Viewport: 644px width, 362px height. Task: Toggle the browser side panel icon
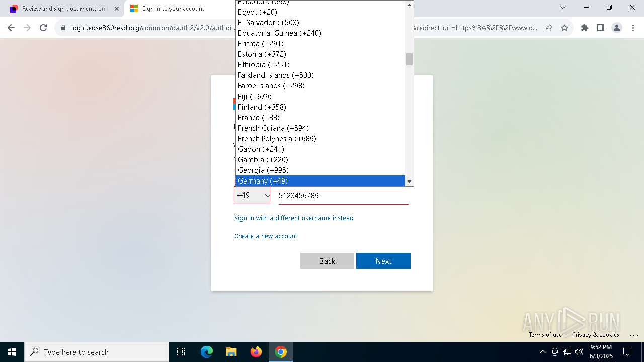[x=601, y=28]
